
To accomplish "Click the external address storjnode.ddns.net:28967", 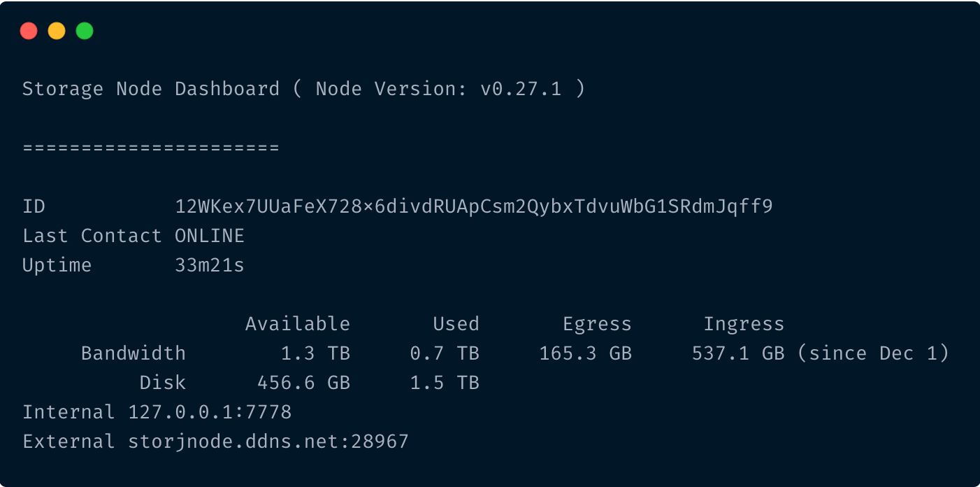I will (268, 442).
